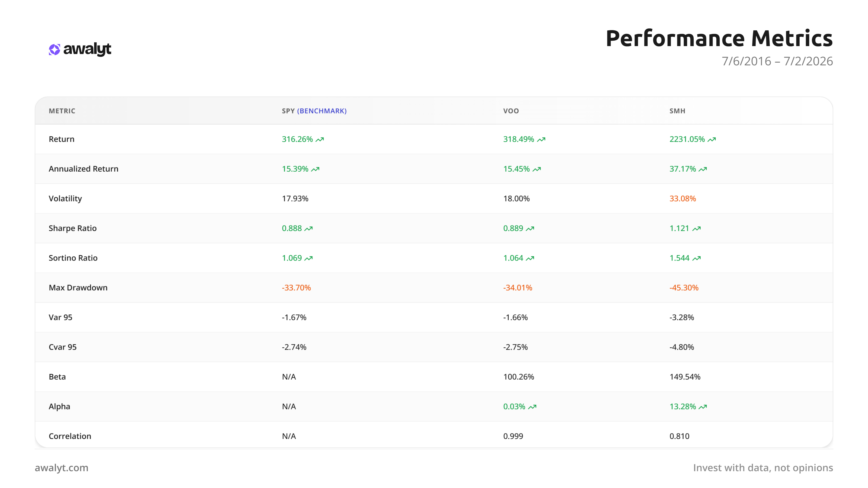Select the Correlation row label
Viewport: 868px width, 488px height.
coord(70,436)
